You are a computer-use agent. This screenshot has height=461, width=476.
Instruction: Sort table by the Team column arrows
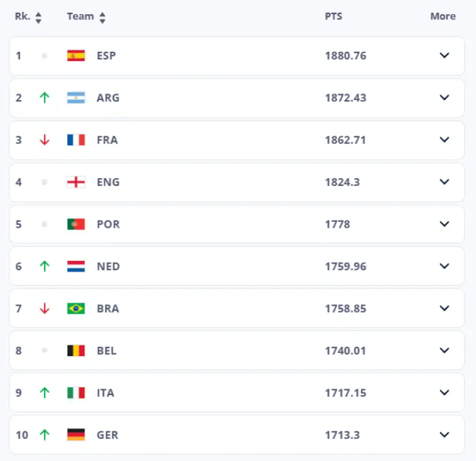click(x=103, y=17)
